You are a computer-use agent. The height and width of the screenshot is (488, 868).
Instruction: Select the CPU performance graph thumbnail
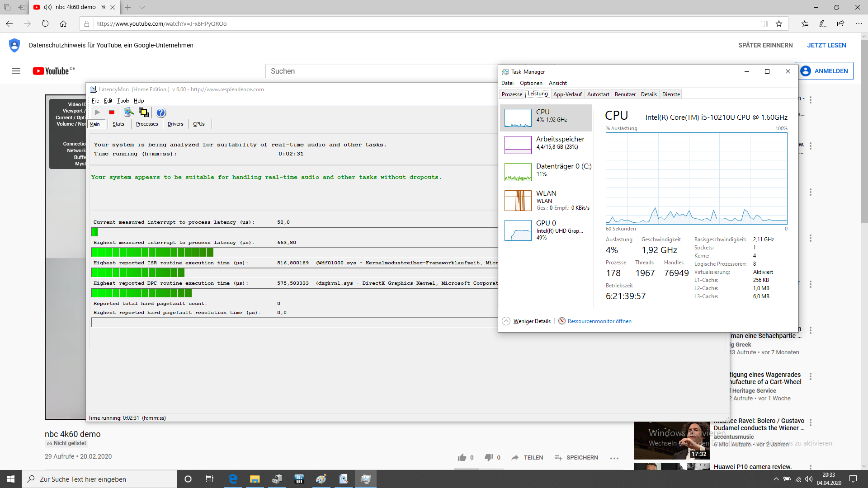tap(518, 118)
